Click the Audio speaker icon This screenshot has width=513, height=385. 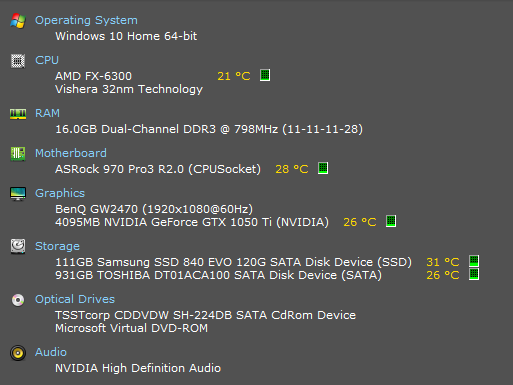point(18,353)
